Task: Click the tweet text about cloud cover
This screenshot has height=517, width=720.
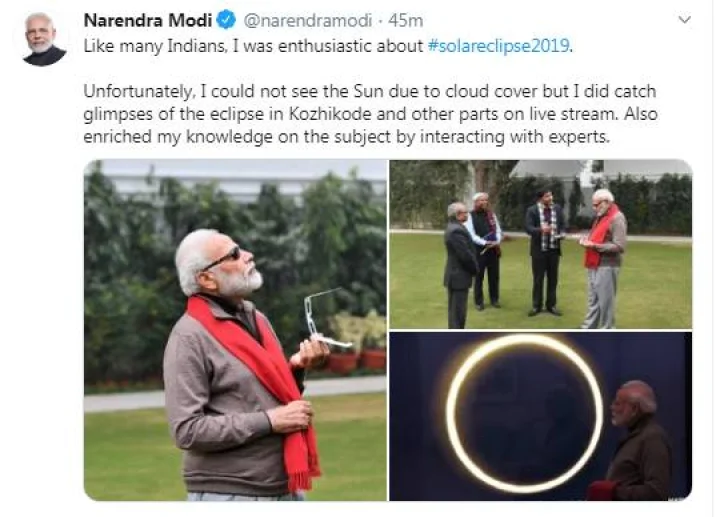Action: (370, 114)
